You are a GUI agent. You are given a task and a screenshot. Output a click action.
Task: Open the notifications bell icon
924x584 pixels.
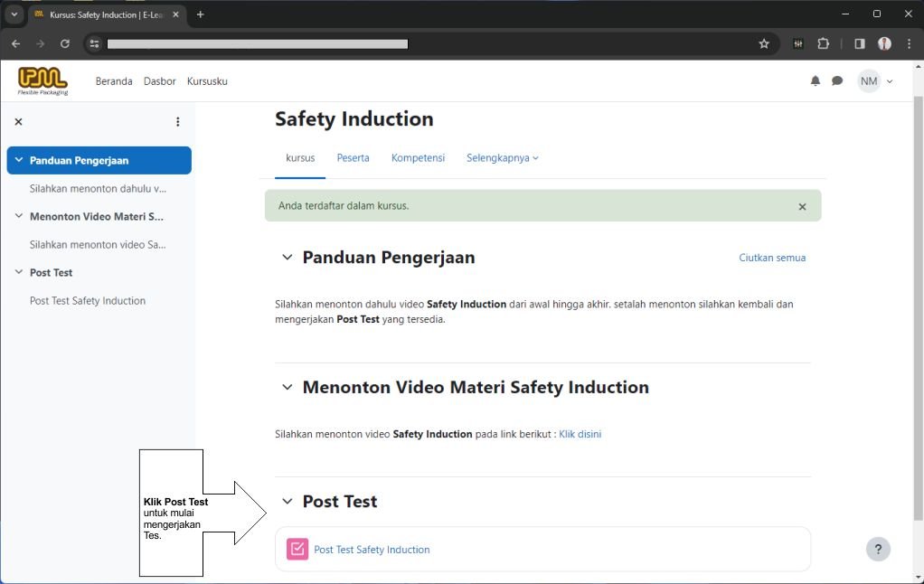coord(815,81)
